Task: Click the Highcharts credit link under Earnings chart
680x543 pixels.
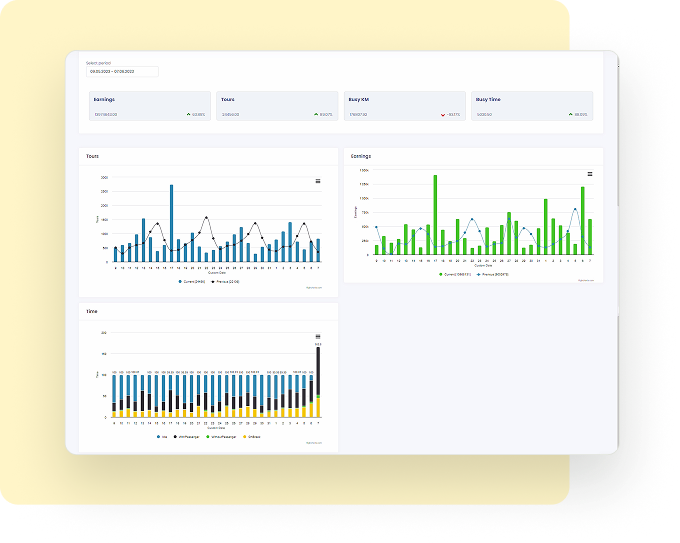Action: pos(586,280)
